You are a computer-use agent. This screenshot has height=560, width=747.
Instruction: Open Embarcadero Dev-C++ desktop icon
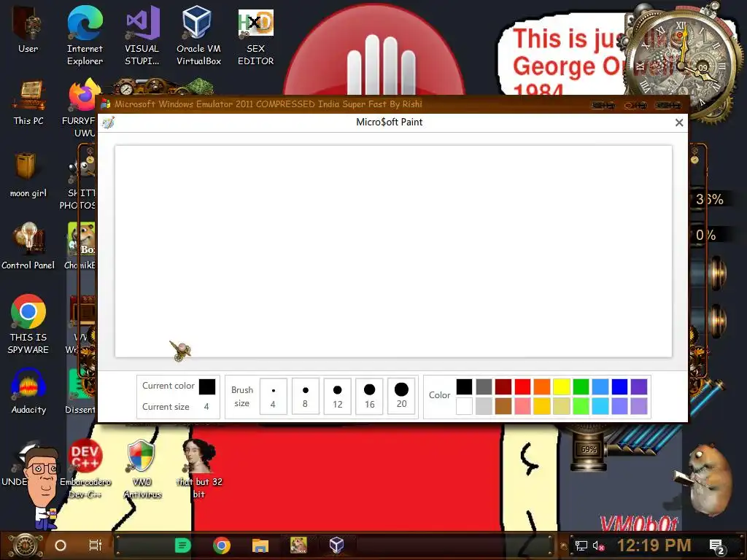[85, 469]
